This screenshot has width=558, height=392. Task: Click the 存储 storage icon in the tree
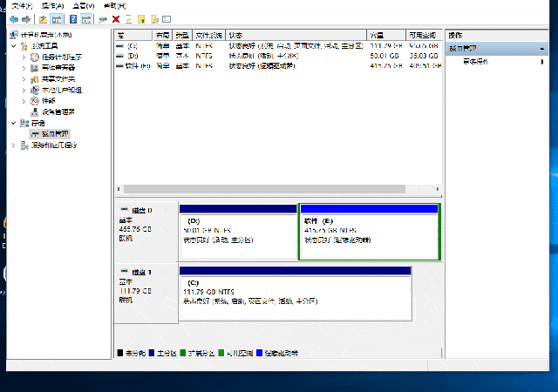click(24, 123)
